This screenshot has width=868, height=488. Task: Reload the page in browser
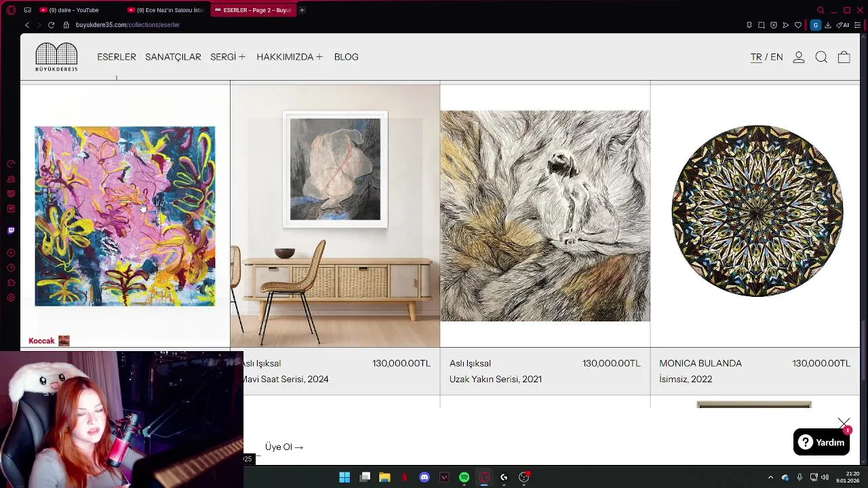pyautogui.click(x=51, y=25)
